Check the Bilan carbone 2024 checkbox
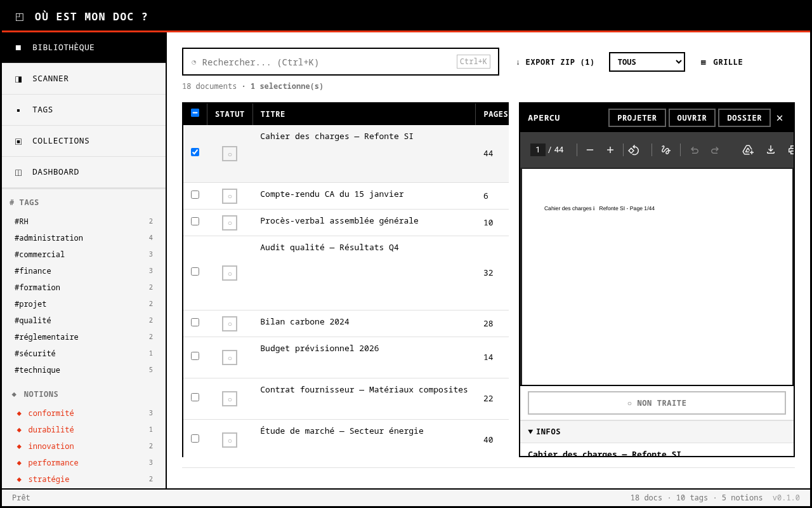812x508 pixels. (195, 323)
